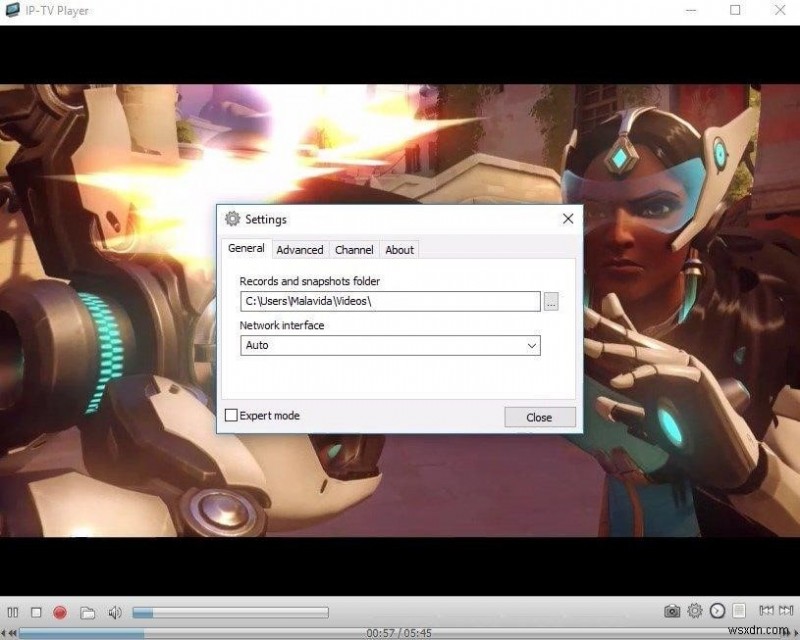
Task: Open settings via the gear icon
Action: pos(694,611)
